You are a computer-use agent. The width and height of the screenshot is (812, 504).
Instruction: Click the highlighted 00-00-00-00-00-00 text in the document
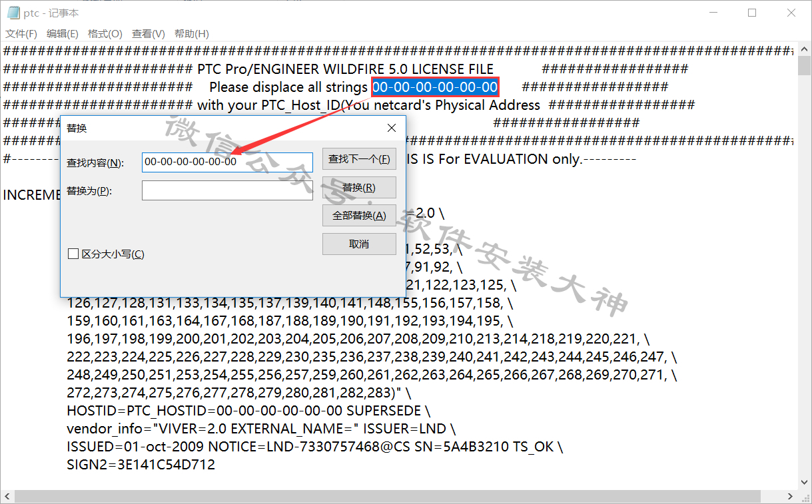tap(435, 87)
